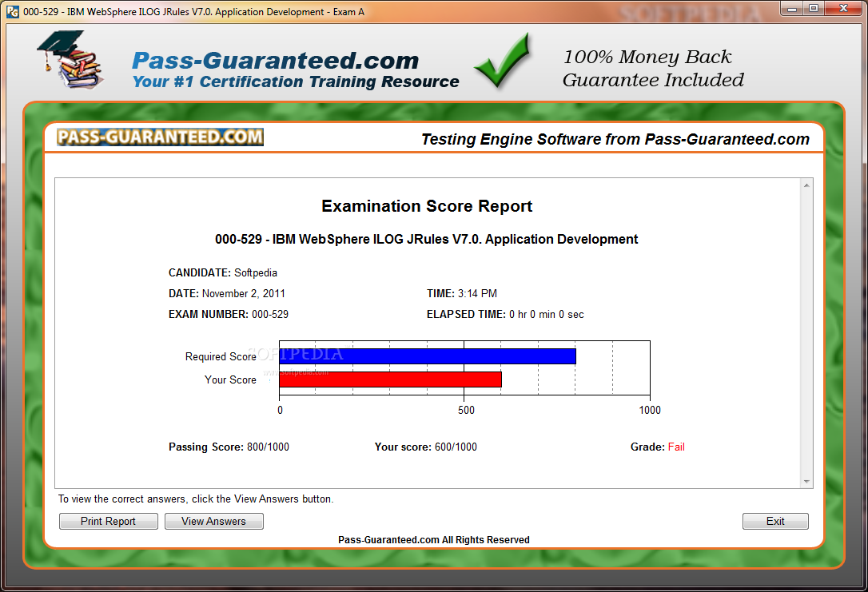Select the 'Examination Score Report' heading
868x592 pixels.
427,206
